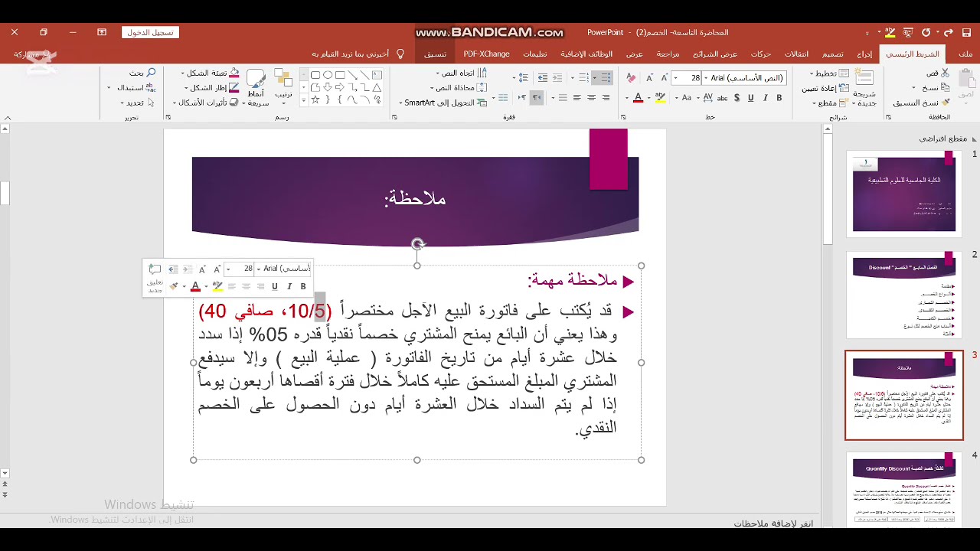The height and width of the screenshot is (551, 980).
Task: Click Undo in quick access toolbar
Action: 948,32
